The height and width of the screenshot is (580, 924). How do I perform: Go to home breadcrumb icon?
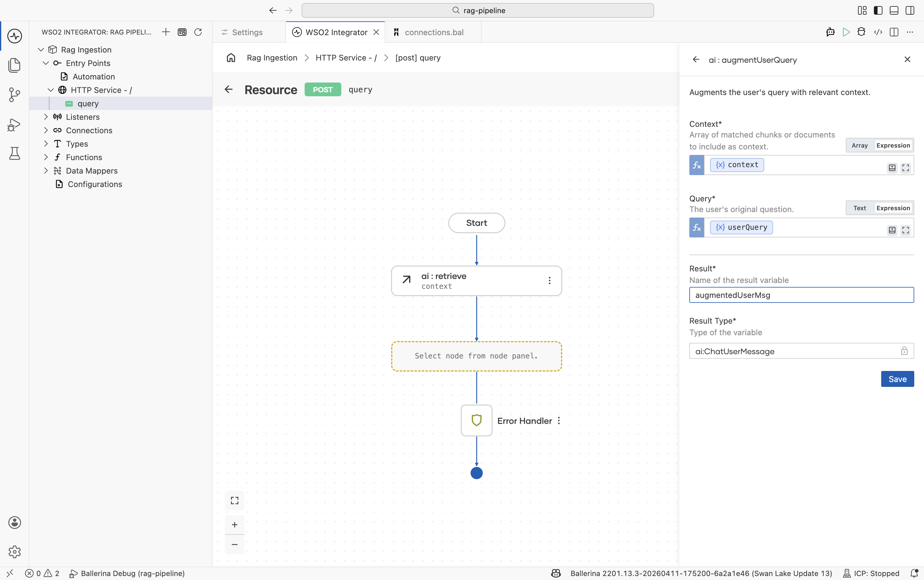tap(231, 57)
